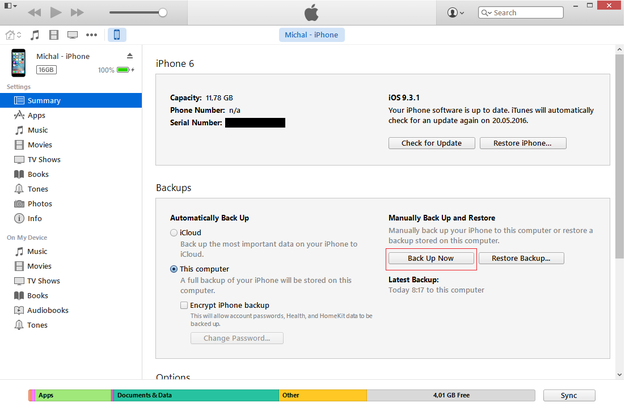Click the Search input field
The image size is (625, 411).
pyautogui.click(x=521, y=13)
